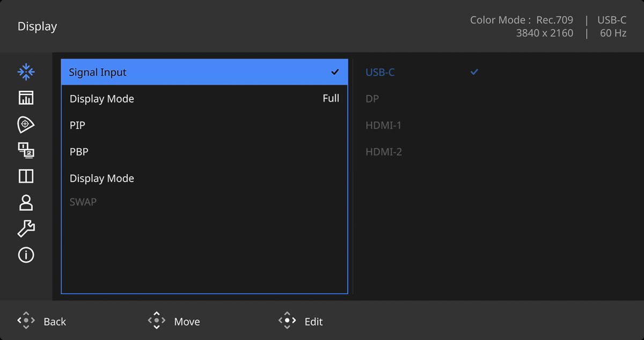The image size is (644, 340).
Task: Show the information circle icon
Action: pyautogui.click(x=26, y=255)
